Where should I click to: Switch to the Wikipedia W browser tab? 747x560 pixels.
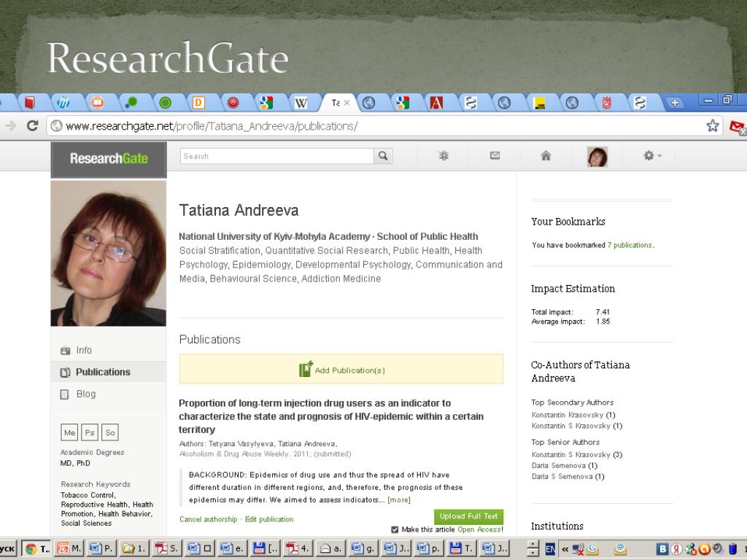coord(301,102)
